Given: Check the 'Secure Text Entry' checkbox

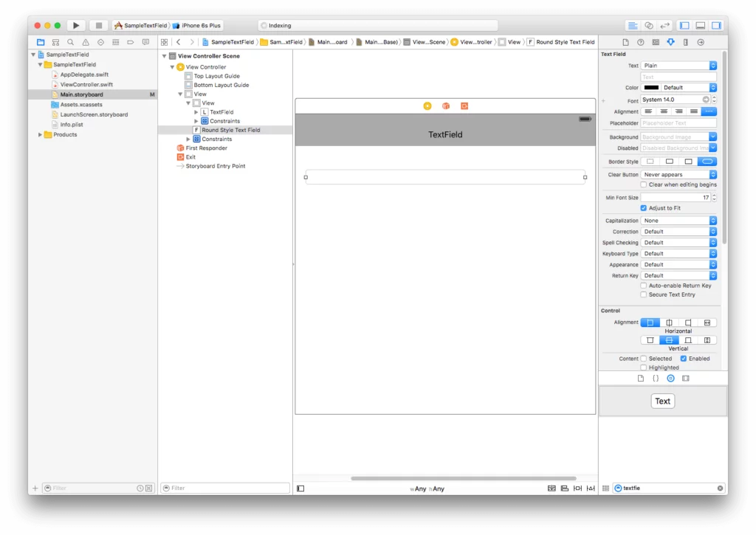Looking at the screenshot, I should click(644, 294).
